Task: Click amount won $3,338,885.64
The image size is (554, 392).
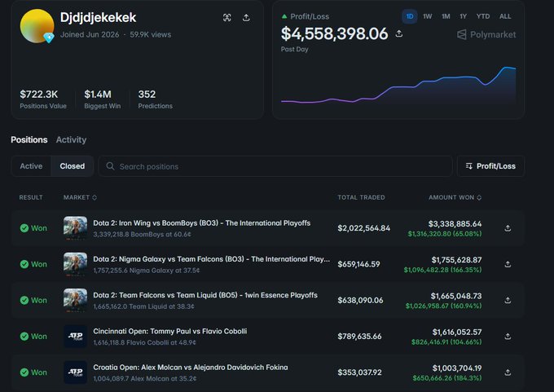Action: [x=455, y=224]
